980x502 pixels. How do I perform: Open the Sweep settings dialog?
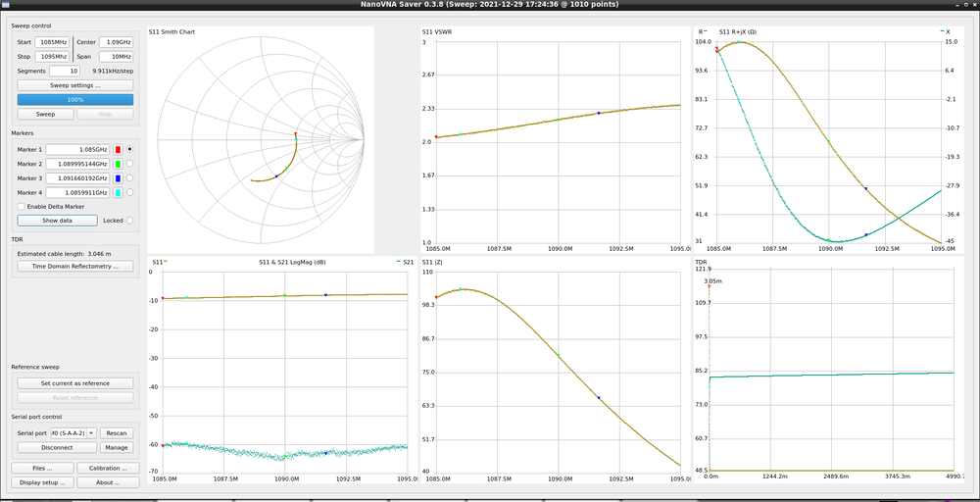point(74,85)
